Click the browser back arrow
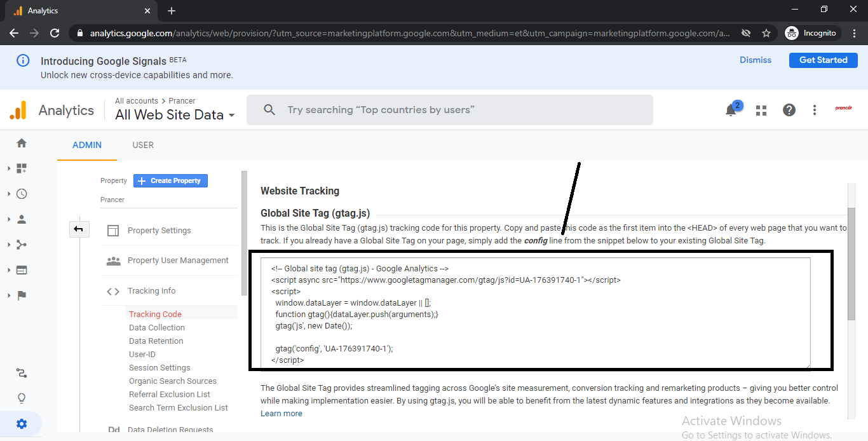 14,33
